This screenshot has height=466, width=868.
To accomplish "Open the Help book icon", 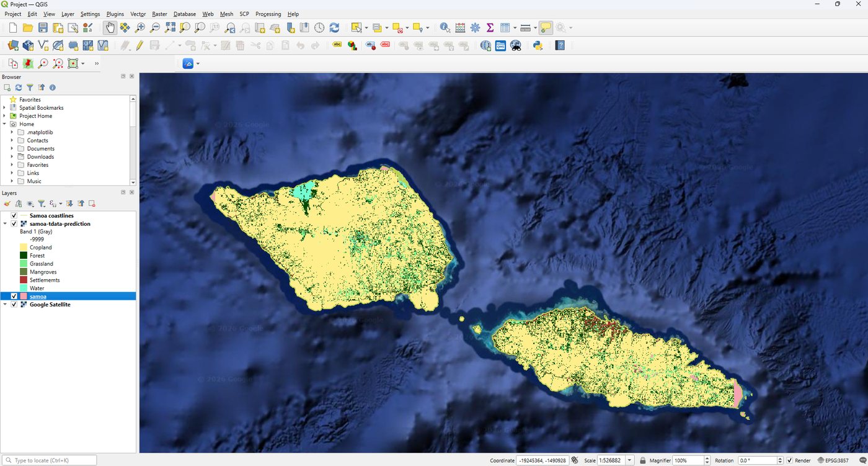I will pyautogui.click(x=560, y=45).
